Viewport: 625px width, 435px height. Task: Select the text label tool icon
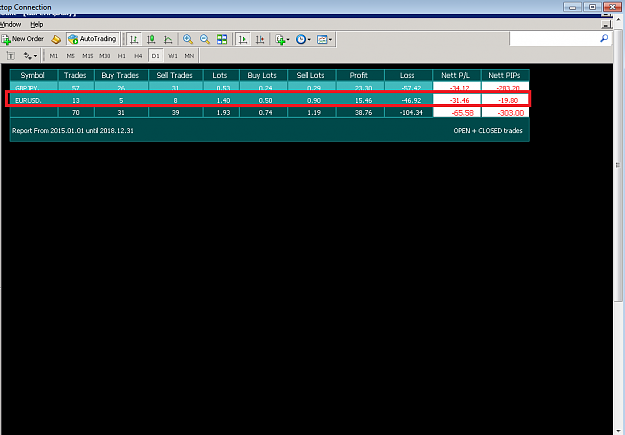pos(11,56)
